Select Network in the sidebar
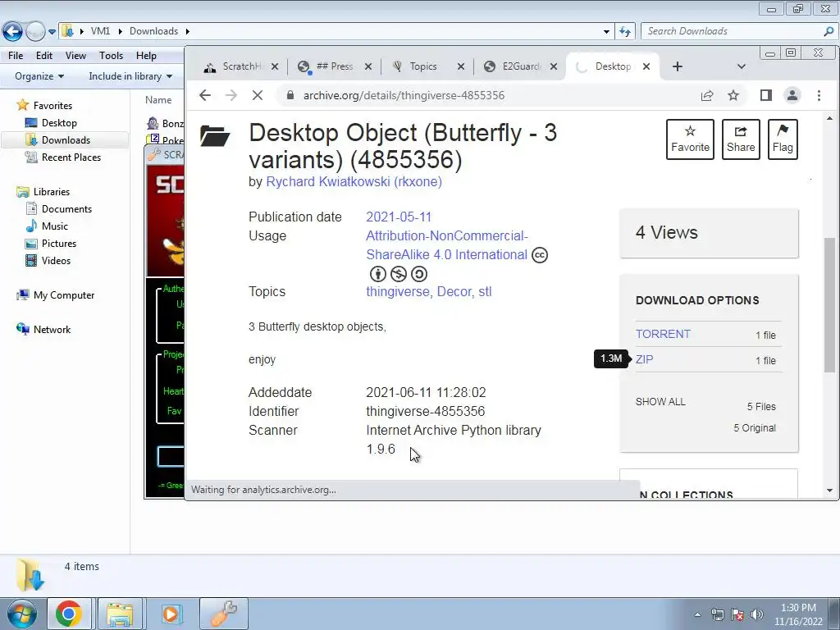 click(x=52, y=330)
